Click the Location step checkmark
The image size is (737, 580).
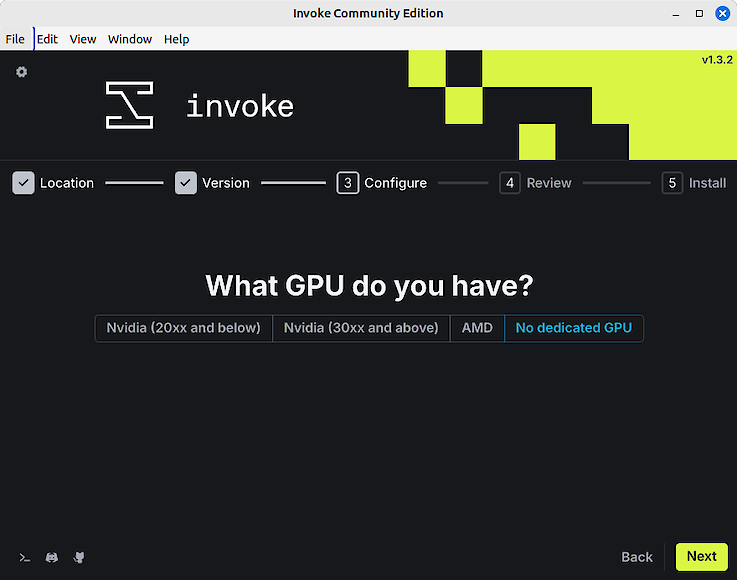point(23,183)
